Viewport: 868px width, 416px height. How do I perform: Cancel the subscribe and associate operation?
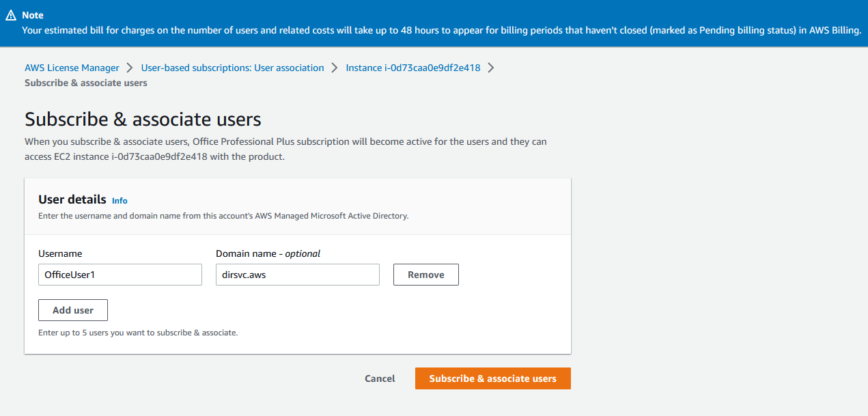click(379, 378)
